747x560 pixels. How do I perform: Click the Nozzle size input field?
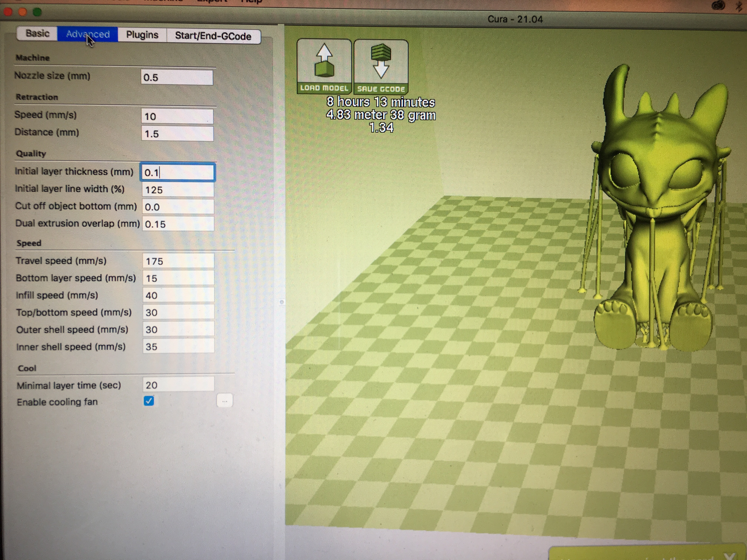177,78
